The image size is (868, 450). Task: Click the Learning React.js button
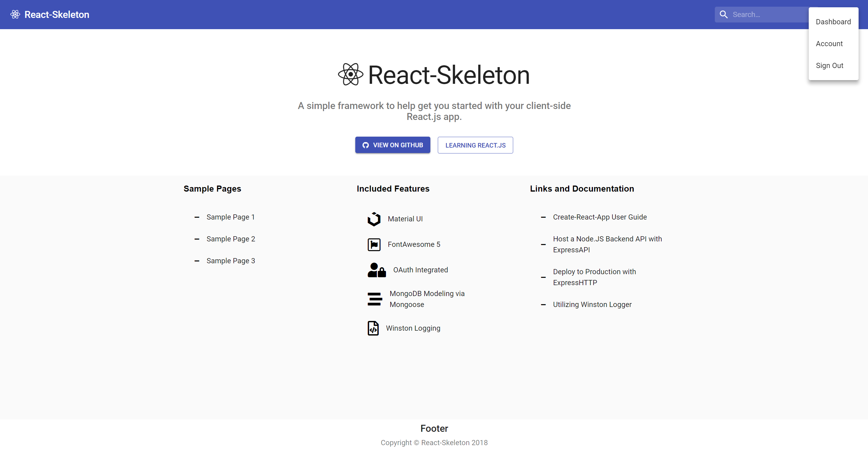(475, 145)
